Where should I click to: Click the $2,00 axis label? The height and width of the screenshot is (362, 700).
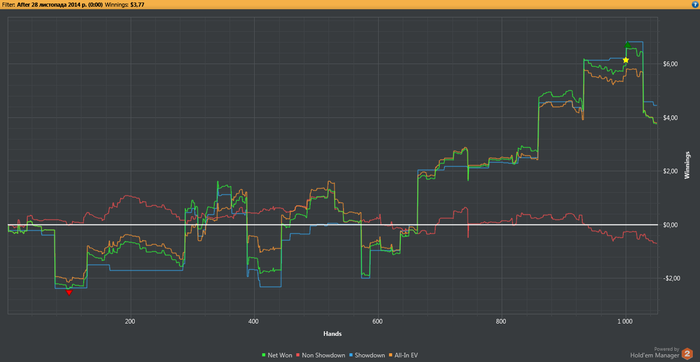(672, 171)
